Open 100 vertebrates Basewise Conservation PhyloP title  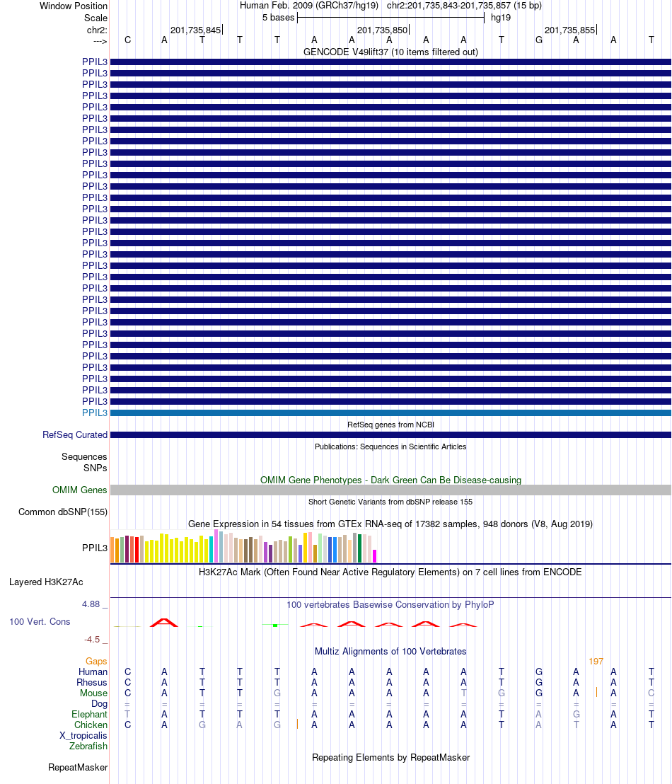[x=390, y=604]
